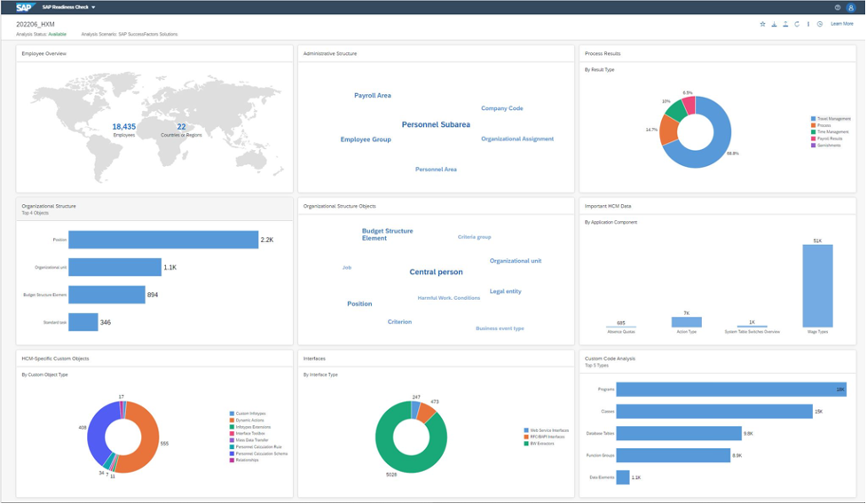Open the Important HCM Data card header

pos(717,206)
